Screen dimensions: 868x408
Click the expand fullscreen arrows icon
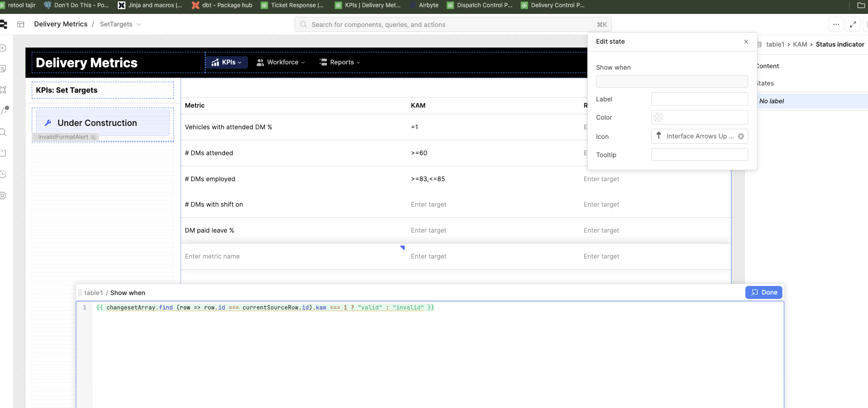pos(853,25)
